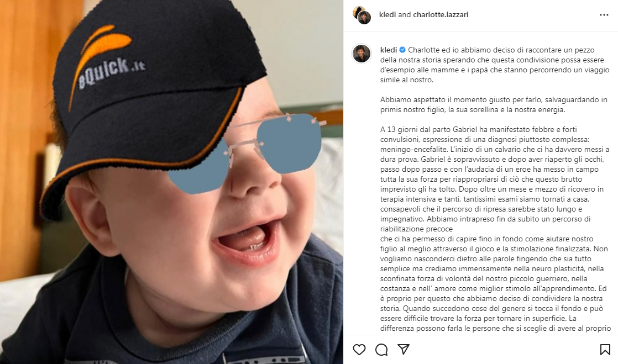
Task: Share post using the paper plane icon
Action: [x=403, y=349]
